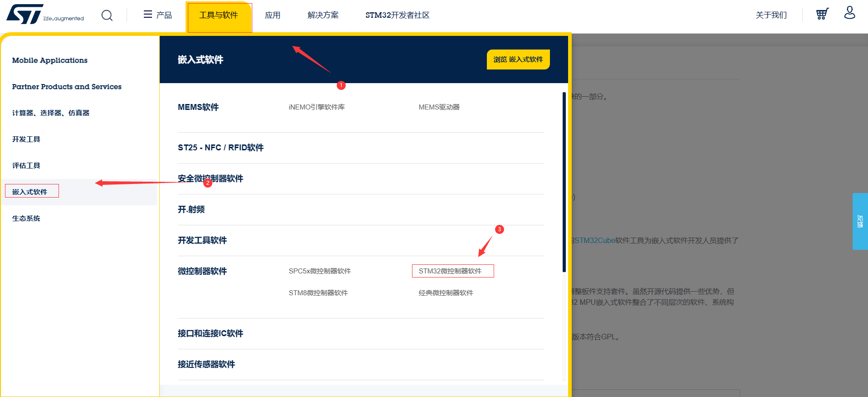Open 接近传感器软件 category
This screenshot has width=868, height=397.
(206, 364)
